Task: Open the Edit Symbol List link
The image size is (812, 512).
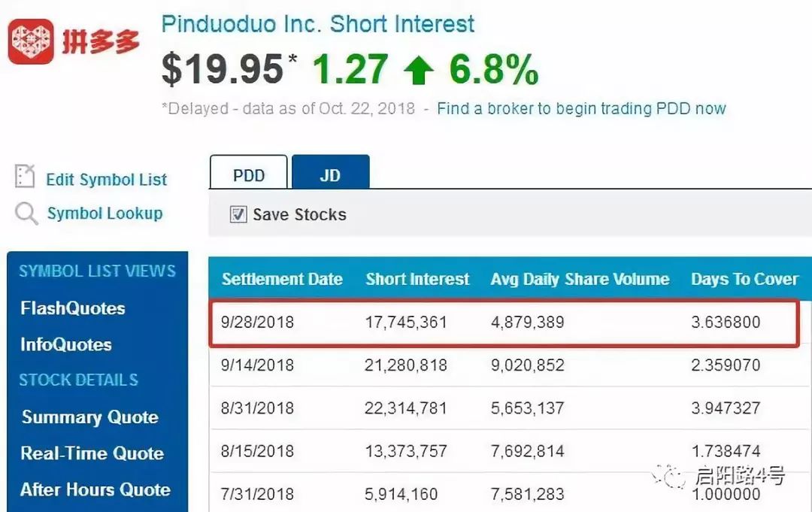Action: tap(106, 180)
